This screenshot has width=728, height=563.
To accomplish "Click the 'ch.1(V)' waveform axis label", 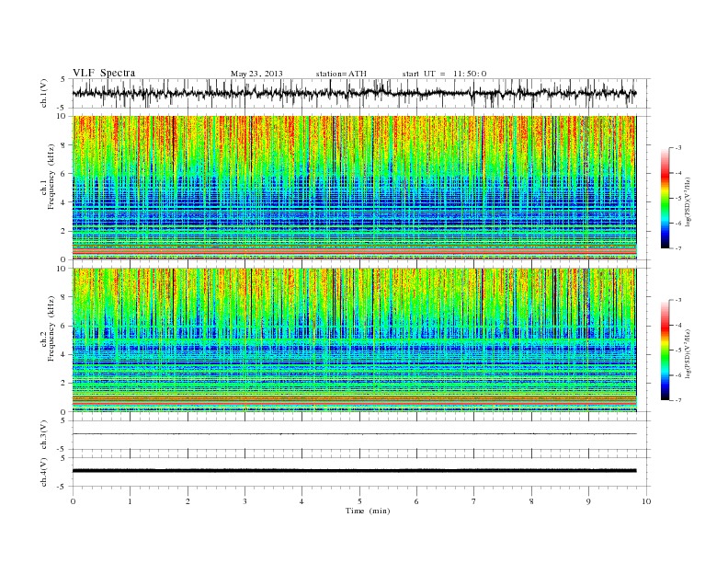I will point(44,93).
